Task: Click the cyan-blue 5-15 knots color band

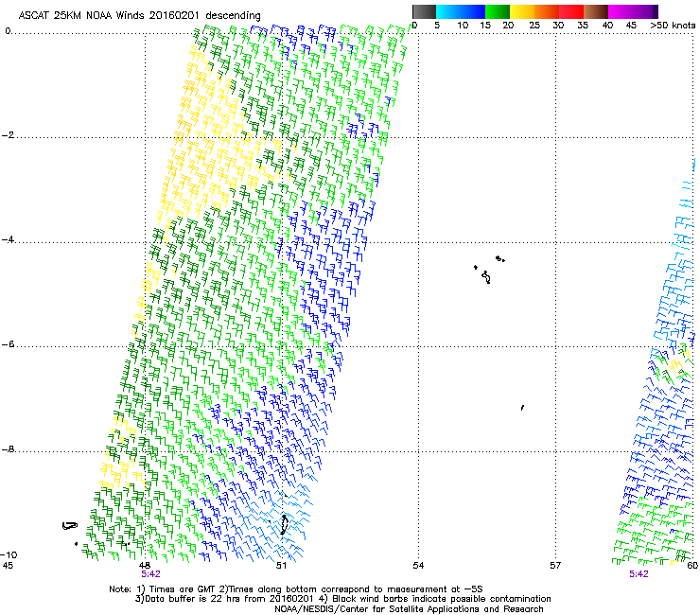Action: [461, 11]
